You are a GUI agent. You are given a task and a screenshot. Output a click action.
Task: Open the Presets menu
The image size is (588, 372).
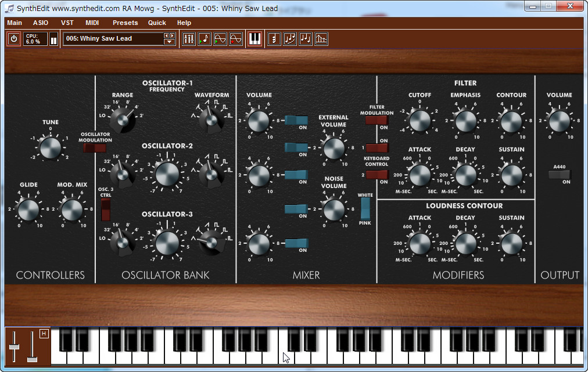pyautogui.click(x=126, y=23)
